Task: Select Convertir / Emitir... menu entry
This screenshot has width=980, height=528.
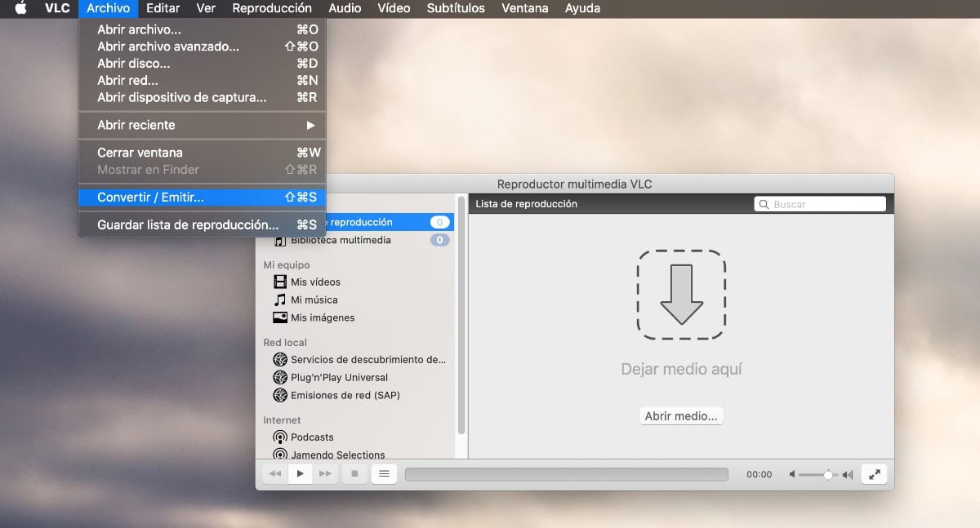Action: point(202,197)
